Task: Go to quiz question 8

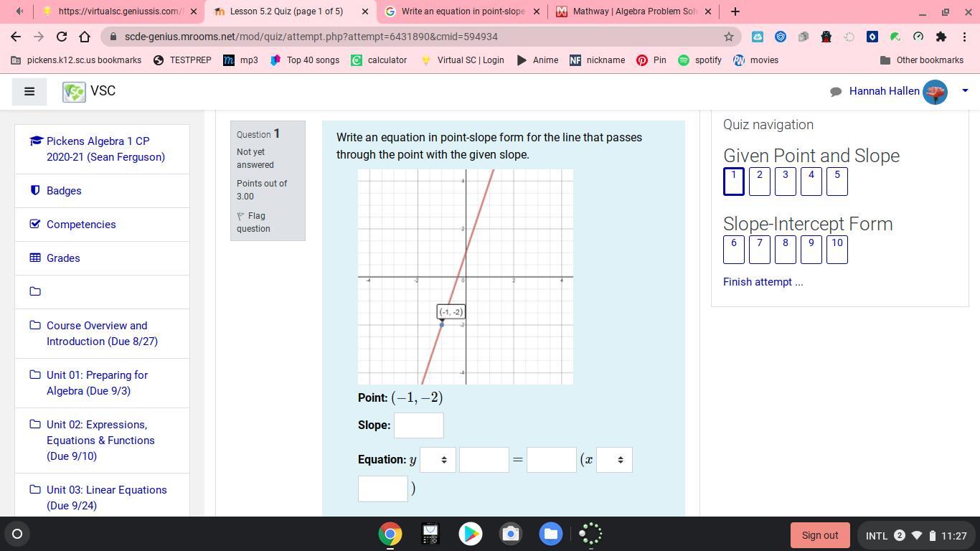Action: click(x=786, y=250)
